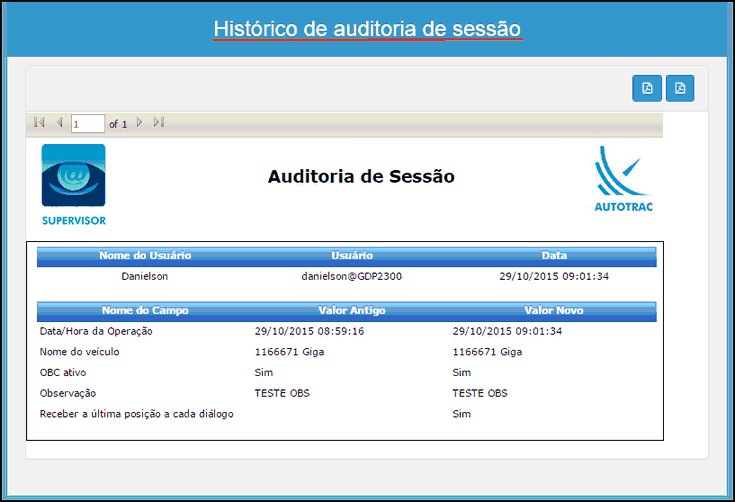735x502 pixels.
Task: Select the Data/Hora da Operação row label
Action: (96, 331)
